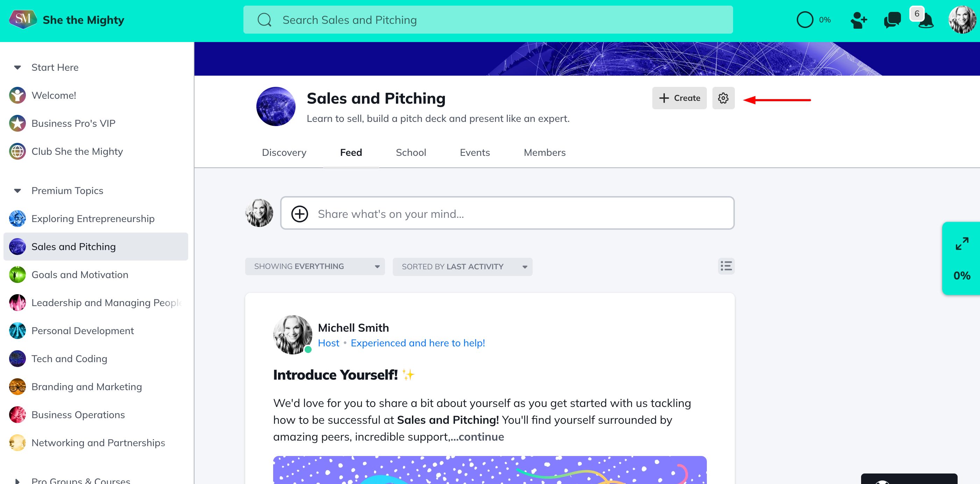Open Tech and Coding in sidebar
The height and width of the screenshot is (484, 980).
coord(69,359)
